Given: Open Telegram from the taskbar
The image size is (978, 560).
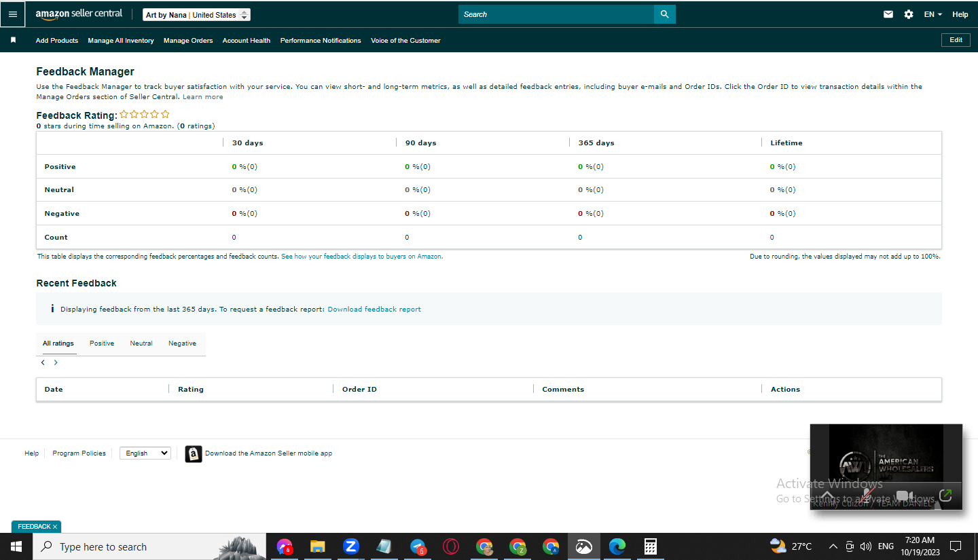Looking at the screenshot, I should click(418, 546).
